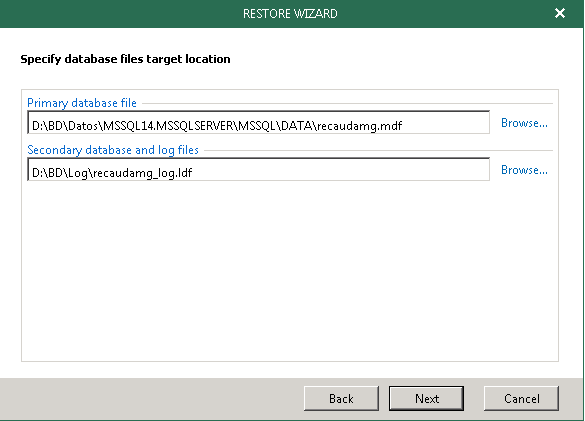
Task: Place cursor on DATA folder in primary path
Action: (296, 126)
